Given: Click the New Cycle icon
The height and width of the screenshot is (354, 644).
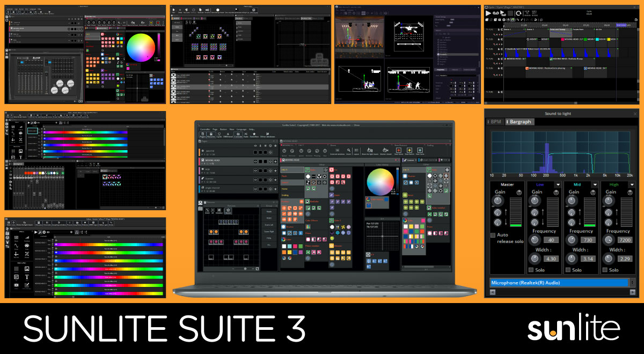Looking at the screenshot, I should [x=420, y=151].
